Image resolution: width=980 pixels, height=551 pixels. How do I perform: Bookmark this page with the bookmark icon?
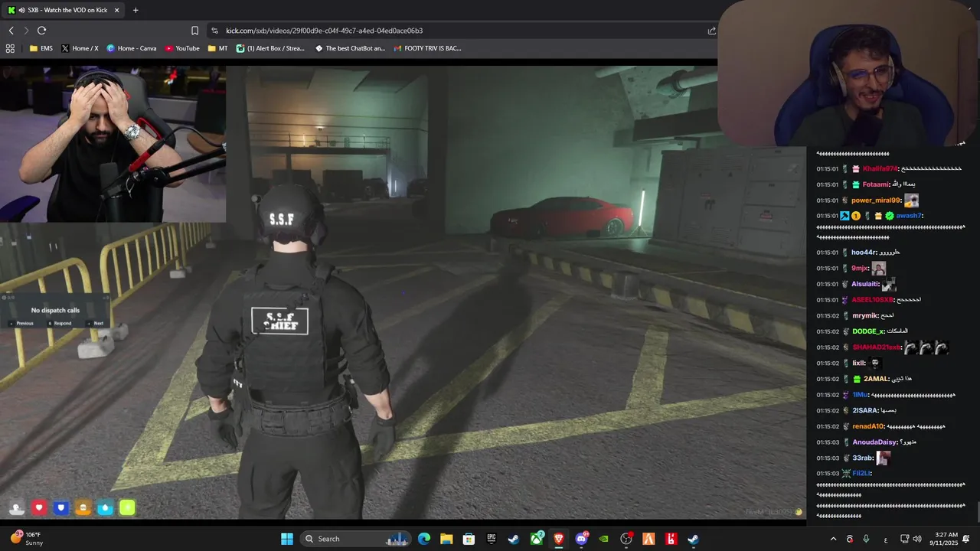194,31
